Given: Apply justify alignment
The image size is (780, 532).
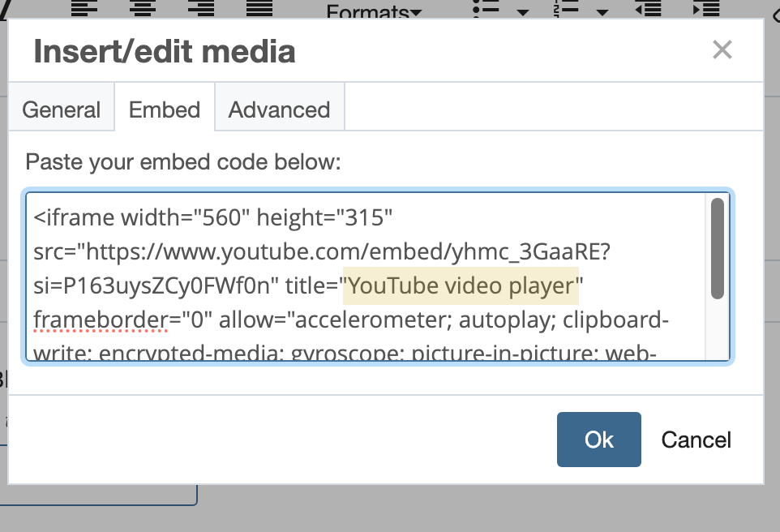Looking at the screenshot, I should pyautogui.click(x=259, y=10).
